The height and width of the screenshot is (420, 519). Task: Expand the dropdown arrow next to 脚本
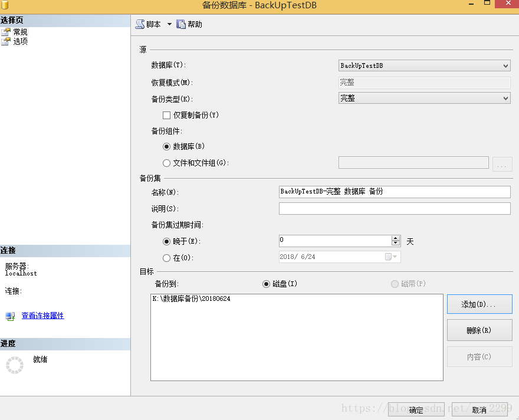click(170, 24)
